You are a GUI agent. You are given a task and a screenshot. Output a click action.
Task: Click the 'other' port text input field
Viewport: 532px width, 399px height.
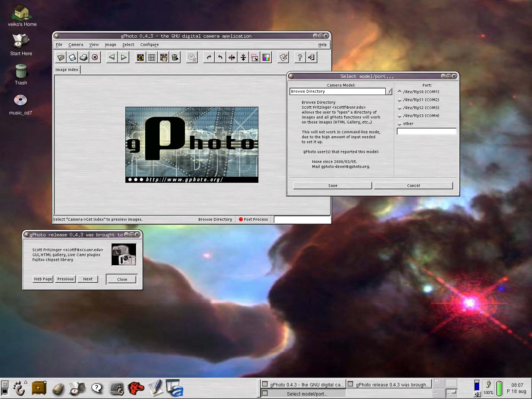click(x=426, y=131)
